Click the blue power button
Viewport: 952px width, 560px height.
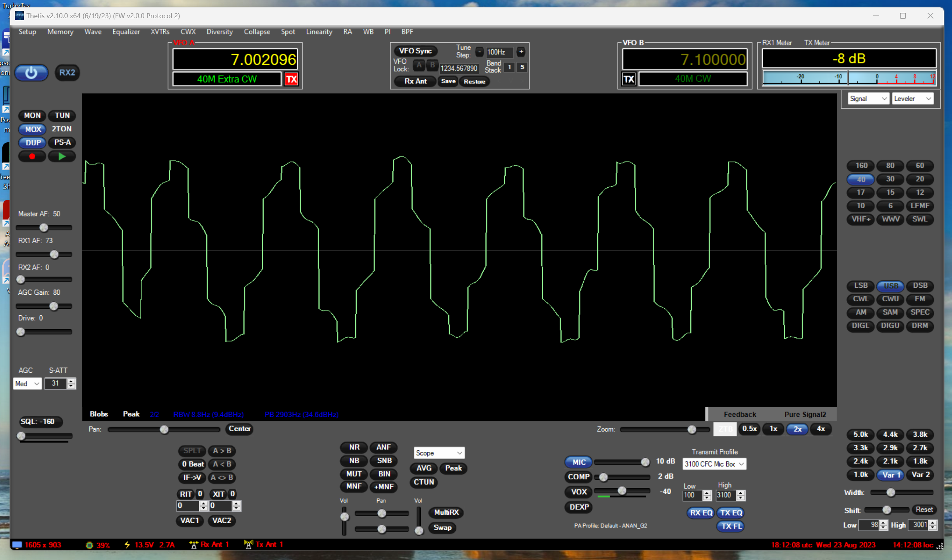(x=31, y=73)
